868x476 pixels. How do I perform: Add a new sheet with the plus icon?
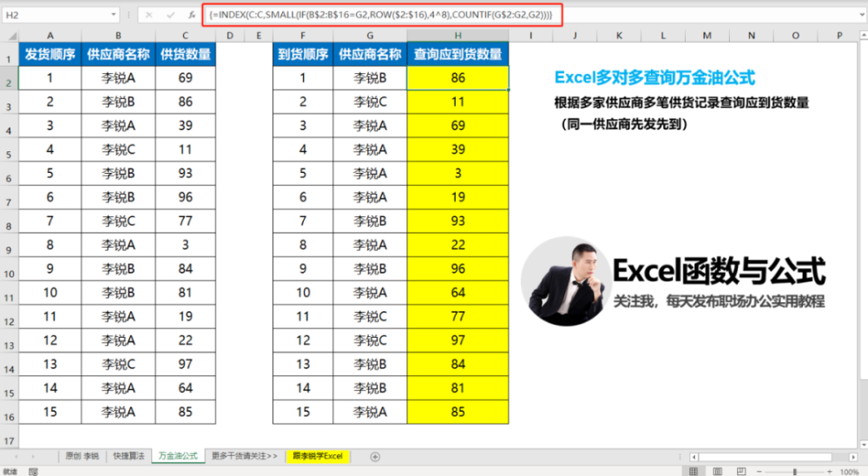(x=375, y=457)
